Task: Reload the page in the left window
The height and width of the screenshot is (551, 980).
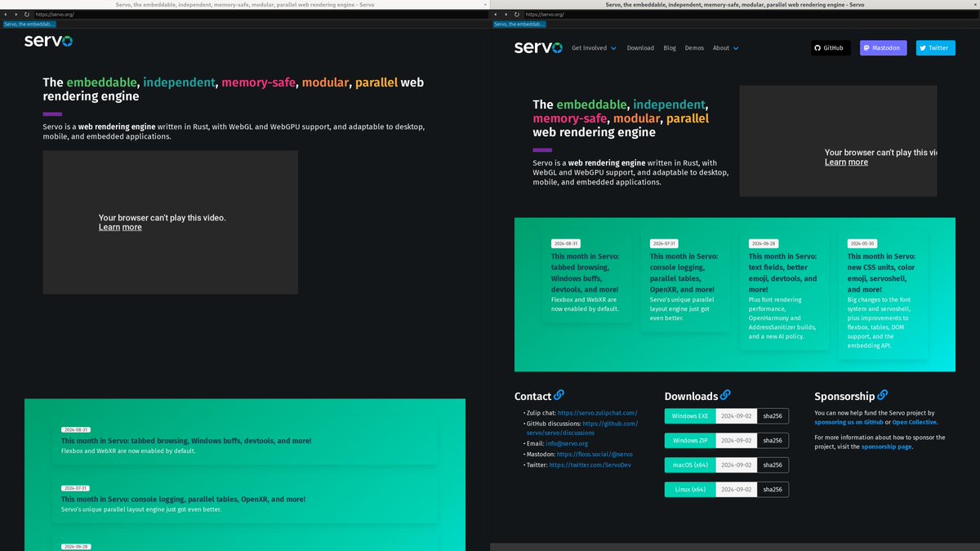Action: [x=27, y=14]
